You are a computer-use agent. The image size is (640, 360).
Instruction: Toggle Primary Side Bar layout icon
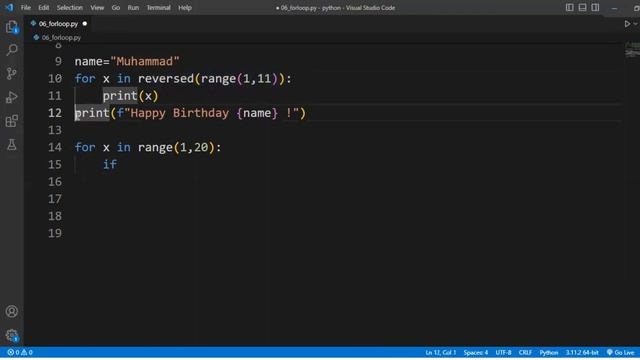[x=569, y=7]
